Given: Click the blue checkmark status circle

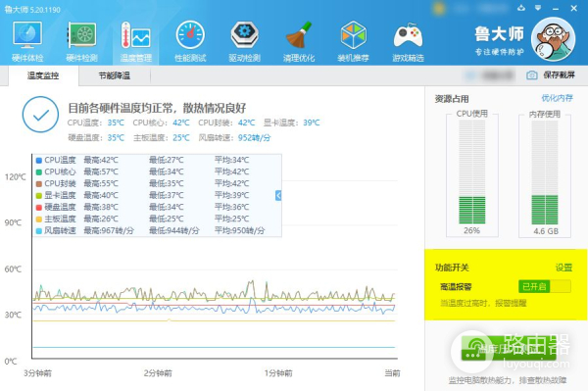Looking at the screenshot, I should [x=40, y=115].
